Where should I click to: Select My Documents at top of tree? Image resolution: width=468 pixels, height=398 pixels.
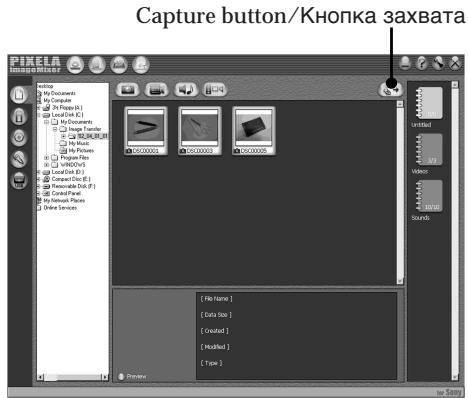(59, 93)
